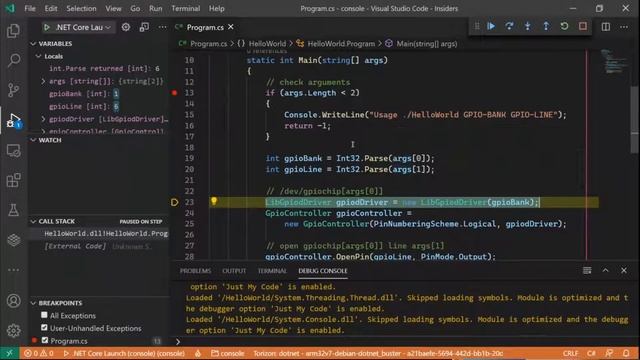Toggle User-Unhandled Exceptions checkbox

coord(44,328)
